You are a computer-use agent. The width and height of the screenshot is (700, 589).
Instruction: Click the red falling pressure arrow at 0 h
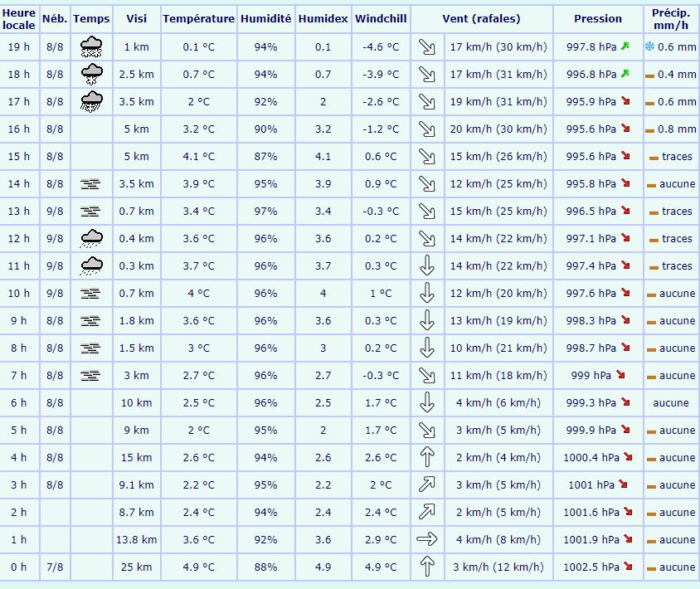pos(628,567)
